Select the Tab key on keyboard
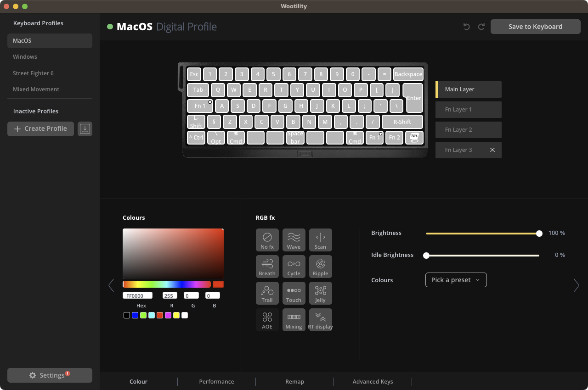The width and height of the screenshot is (588, 390). point(198,90)
